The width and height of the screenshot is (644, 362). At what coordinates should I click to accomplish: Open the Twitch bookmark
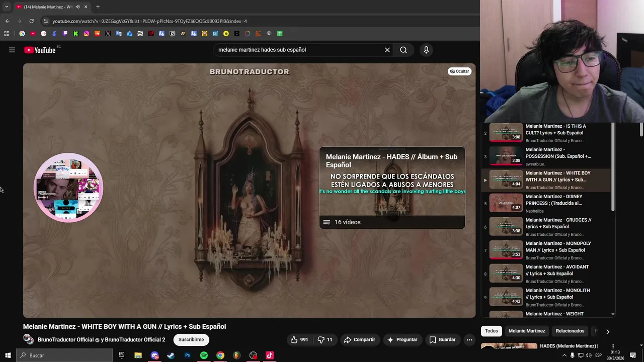click(x=65, y=34)
